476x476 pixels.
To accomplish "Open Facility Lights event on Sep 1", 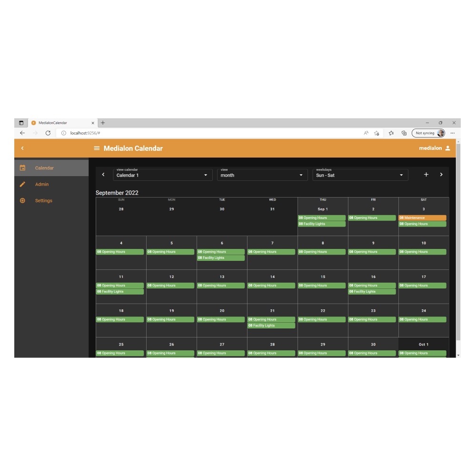I will (x=321, y=224).
